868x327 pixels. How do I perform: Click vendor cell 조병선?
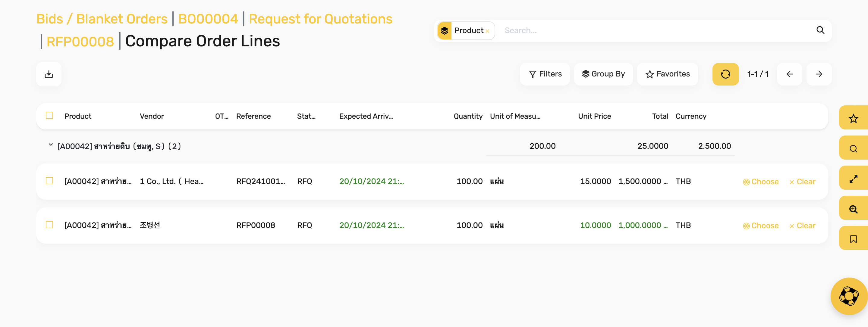tap(150, 225)
